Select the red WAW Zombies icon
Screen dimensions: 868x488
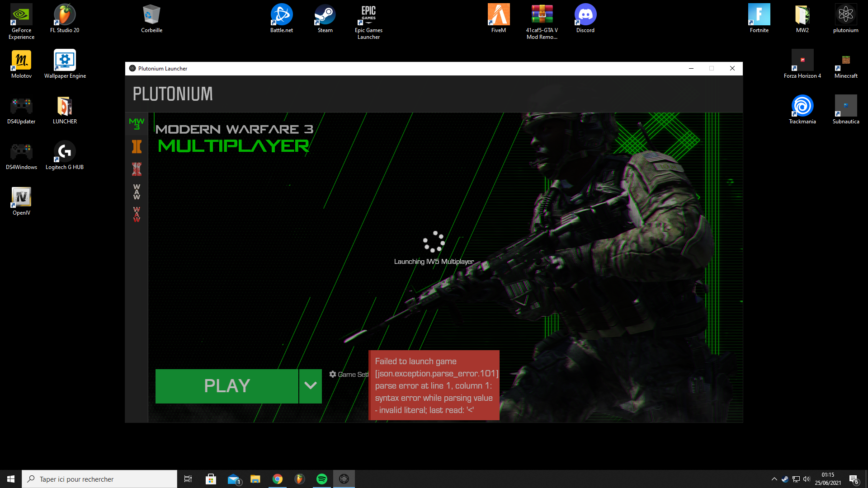[137, 214]
